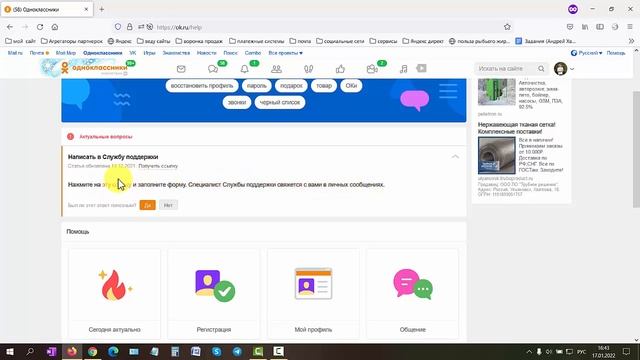Open the Регистрация help card
The image size is (640, 360).
pyautogui.click(x=214, y=294)
